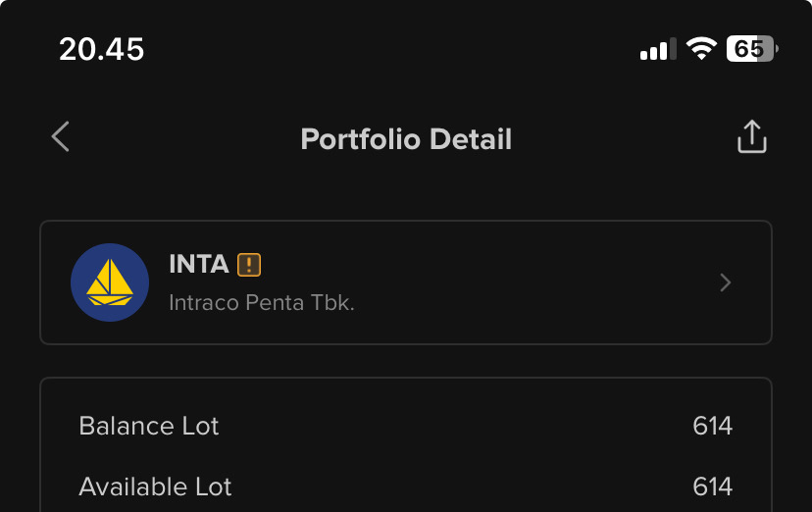The height and width of the screenshot is (512, 812).
Task: Expand INTA details with right chevron
Action: 726,282
